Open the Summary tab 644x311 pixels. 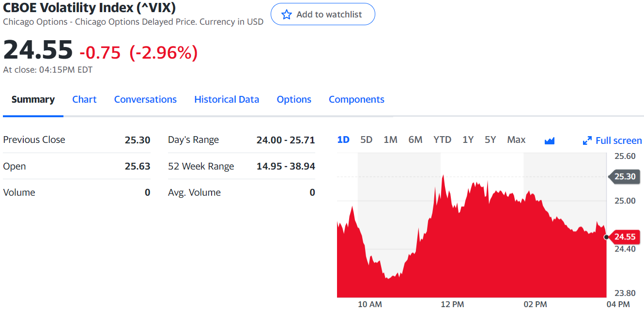click(33, 99)
